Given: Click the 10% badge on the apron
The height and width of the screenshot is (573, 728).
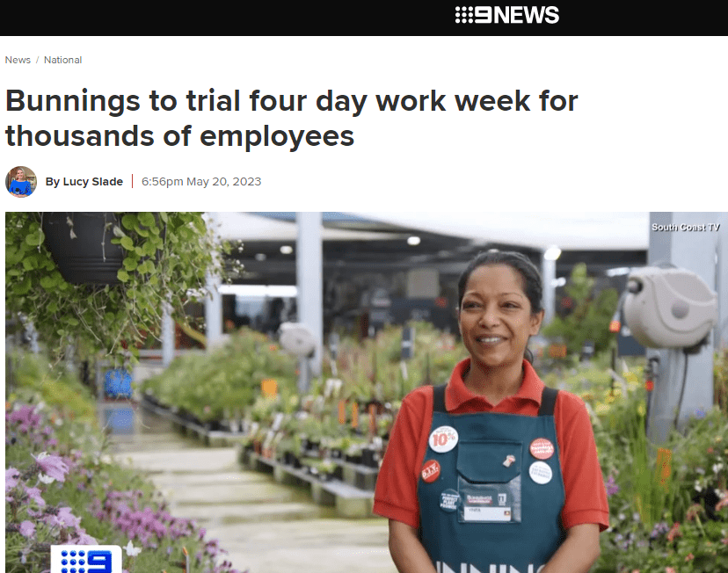Looking at the screenshot, I should tap(443, 439).
